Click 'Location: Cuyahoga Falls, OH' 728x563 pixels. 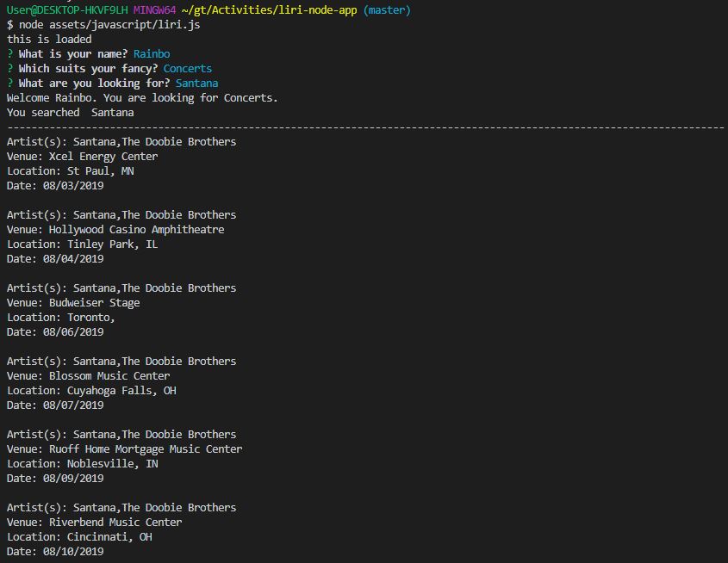coord(91,391)
